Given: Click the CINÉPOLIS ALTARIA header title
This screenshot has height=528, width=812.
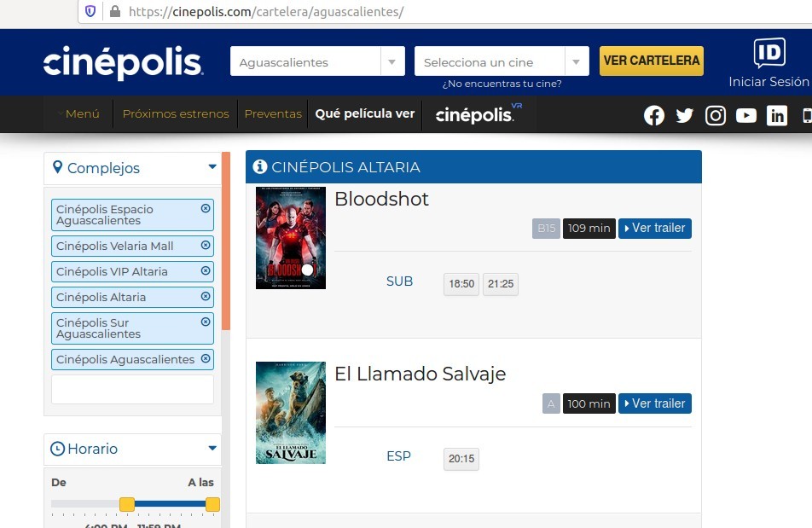Looking at the screenshot, I should tap(346, 167).
